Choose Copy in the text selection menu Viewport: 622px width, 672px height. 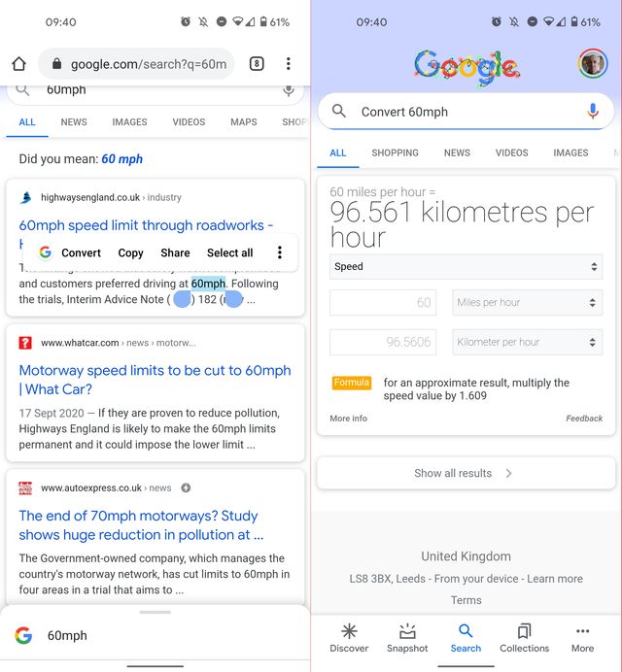(x=130, y=252)
